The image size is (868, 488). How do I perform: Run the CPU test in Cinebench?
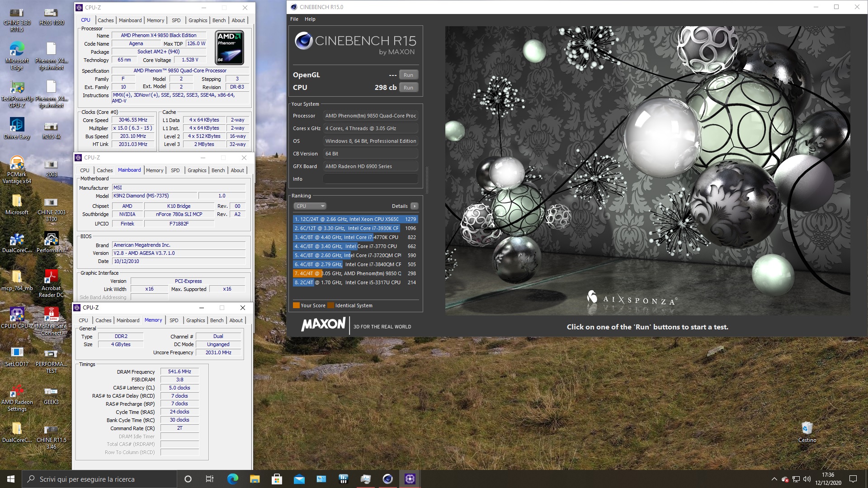(x=408, y=88)
